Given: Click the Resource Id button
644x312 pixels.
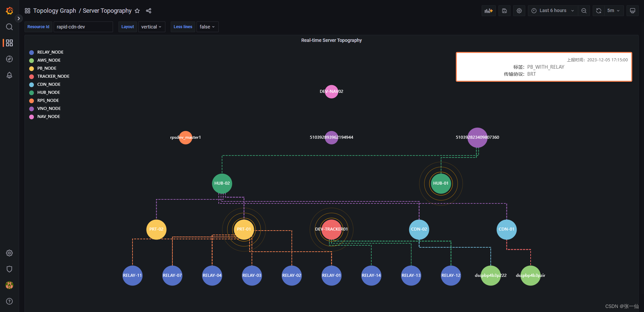Looking at the screenshot, I should (38, 27).
